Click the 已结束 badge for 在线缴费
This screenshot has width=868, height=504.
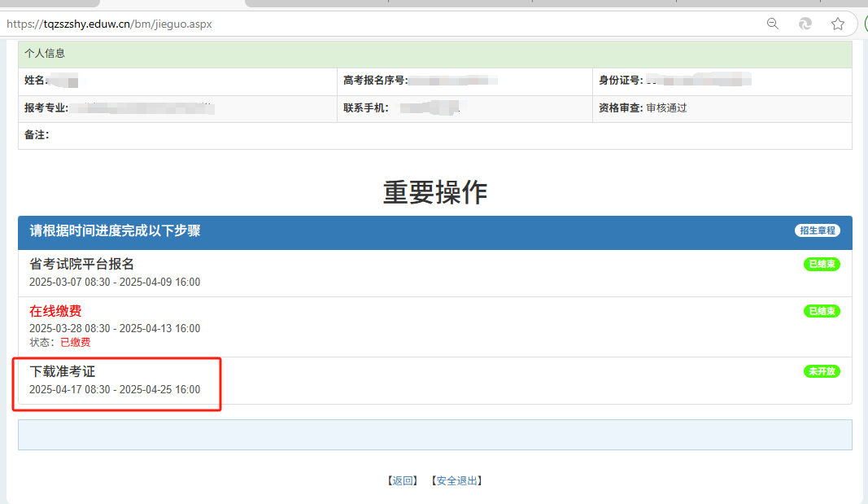click(822, 311)
